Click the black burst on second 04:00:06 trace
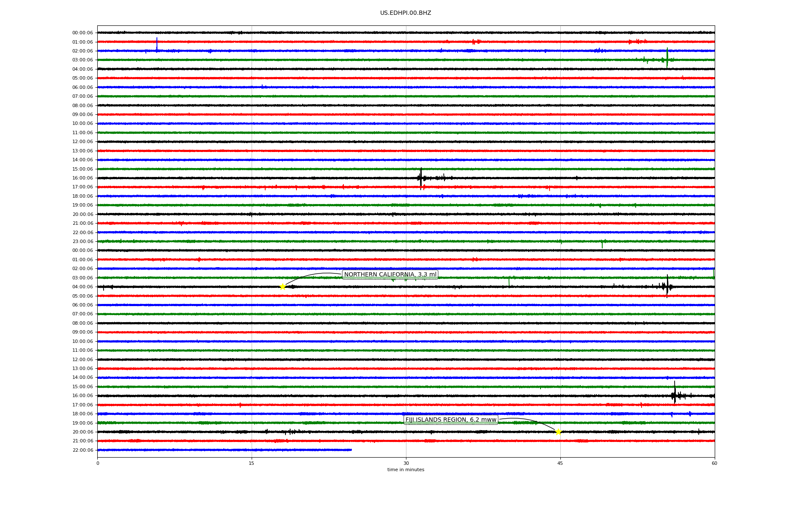The height and width of the screenshot is (508, 812). pyautogui.click(x=667, y=286)
